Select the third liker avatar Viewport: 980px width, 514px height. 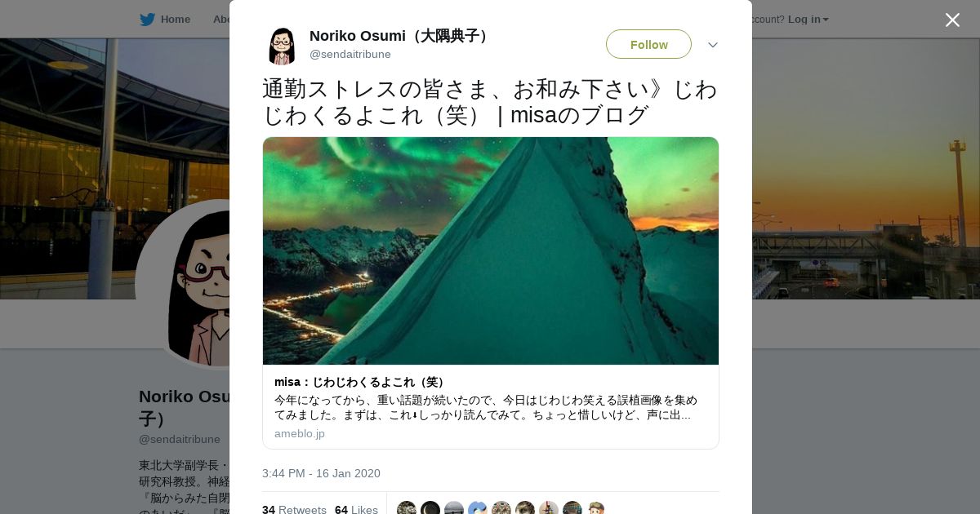click(454, 508)
